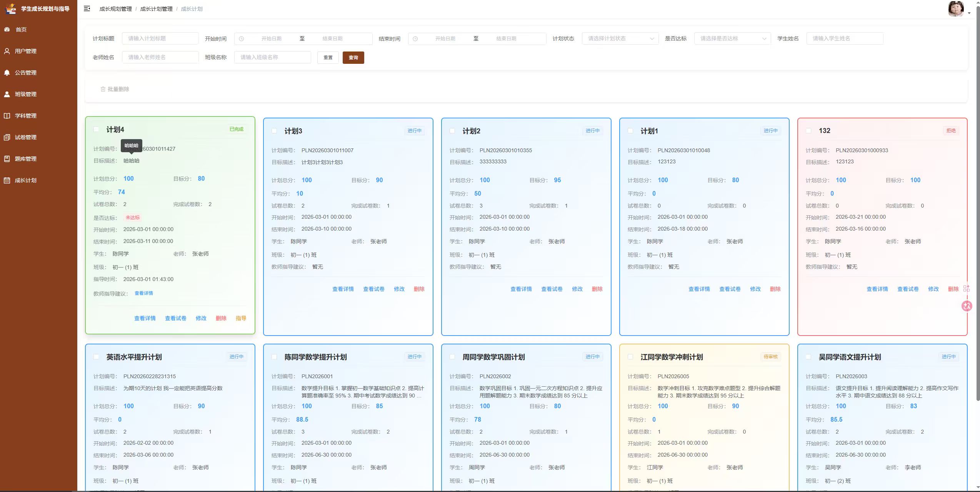Select checkbox on 132 card
The height and width of the screenshot is (492, 980).
click(x=808, y=131)
